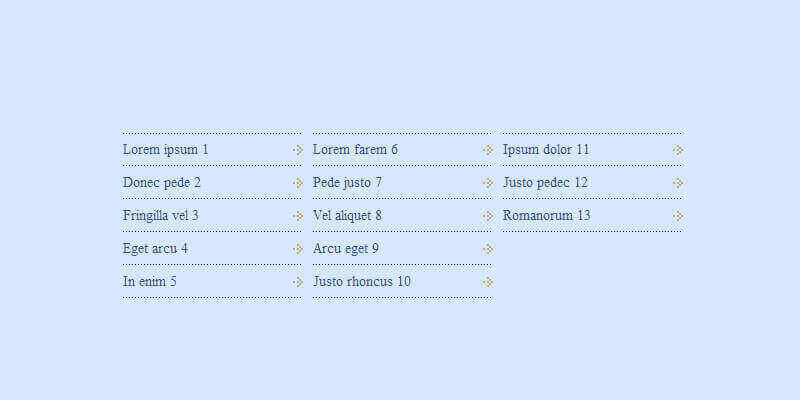Click the arrow icon beside Lorem farem 6

tap(487, 150)
